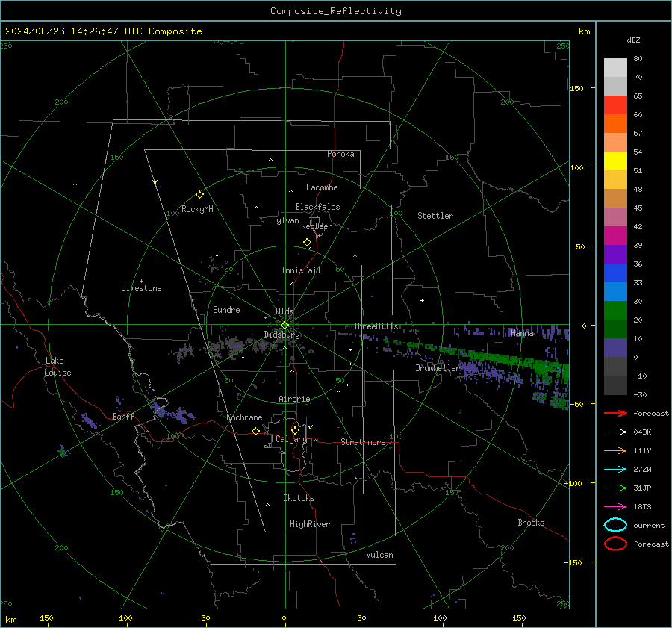The width and height of the screenshot is (672, 628).
Task: Click the yellow diamond marker near RockyMH
Action: (199, 195)
